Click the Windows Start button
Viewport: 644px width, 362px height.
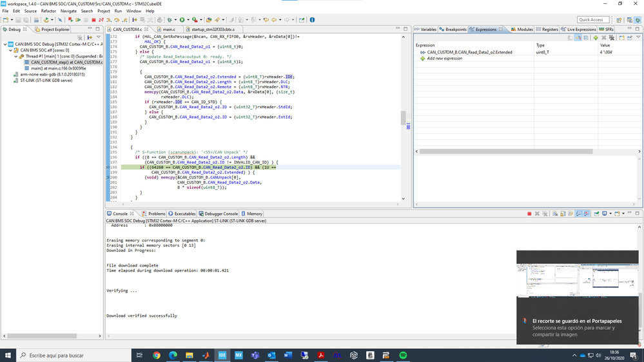click(8, 355)
